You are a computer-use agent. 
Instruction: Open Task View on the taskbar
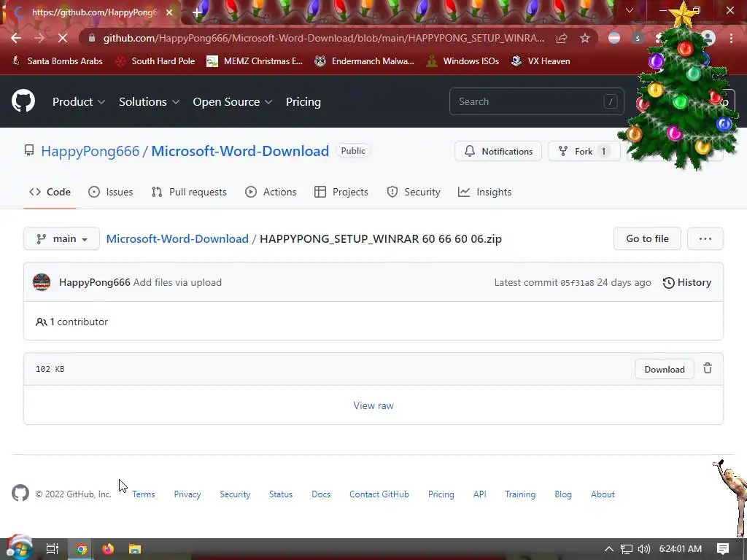[52, 548]
